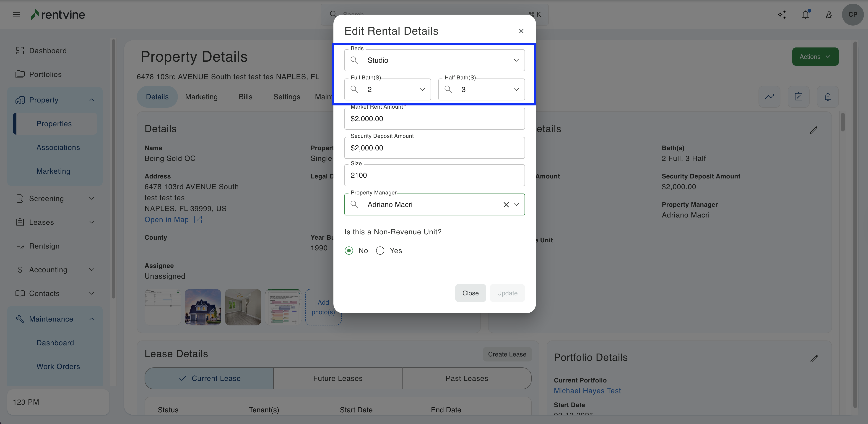Select No for Non-Revenue Unit
Screen dimensions: 868x424
[349, 250]
